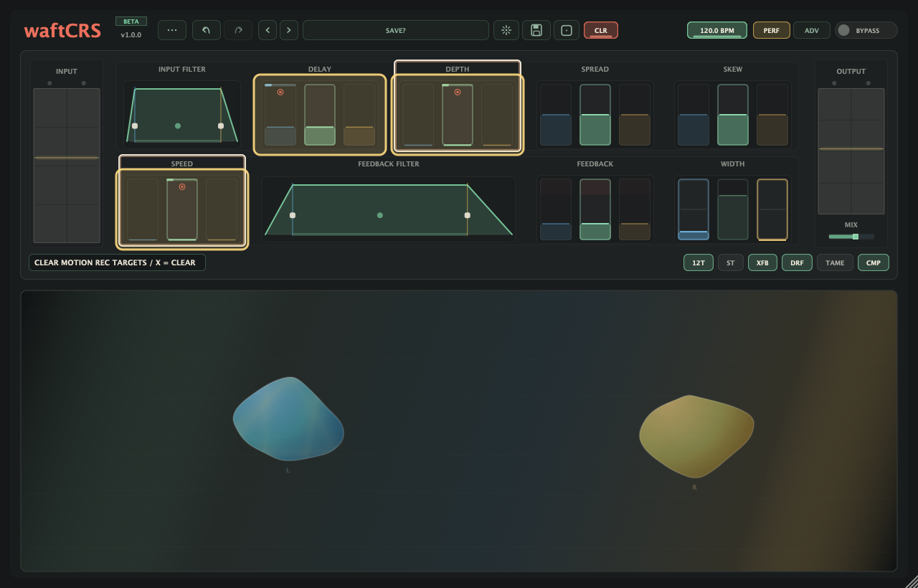Click the sparkle burst icon

click(506, 30)
